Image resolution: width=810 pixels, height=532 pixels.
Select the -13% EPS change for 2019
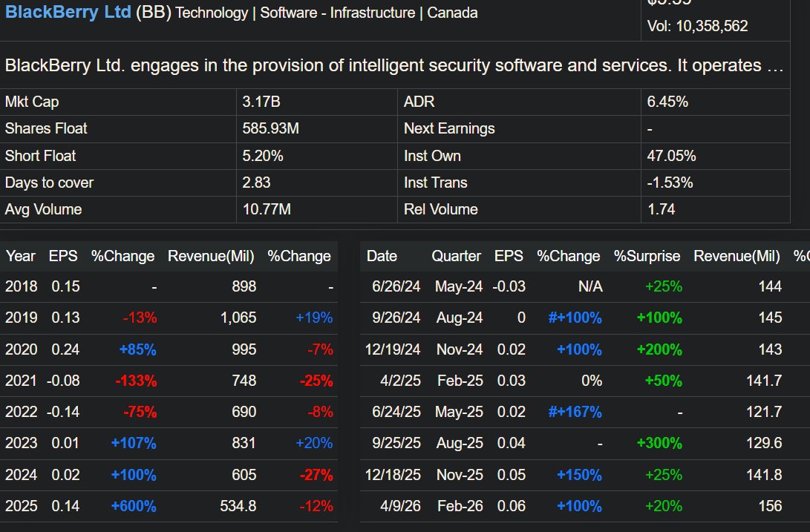140,318
